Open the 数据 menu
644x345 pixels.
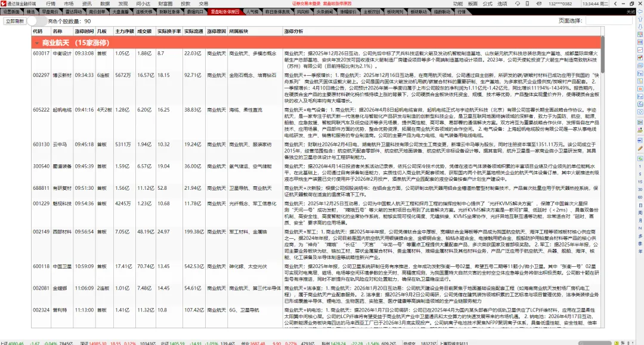coord(105,4)
